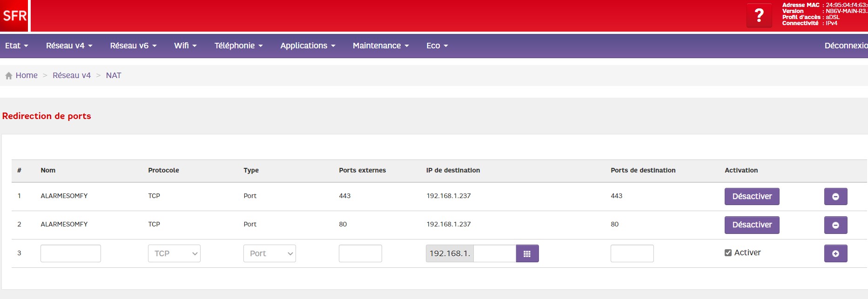Expand the Réseau v4 menu

tap(69, 46)
